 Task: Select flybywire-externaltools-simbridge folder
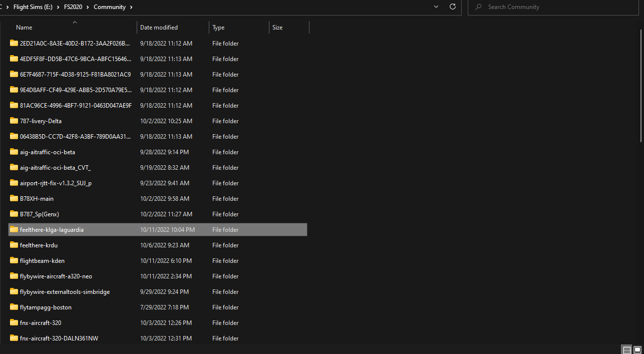tap(65, 291)
